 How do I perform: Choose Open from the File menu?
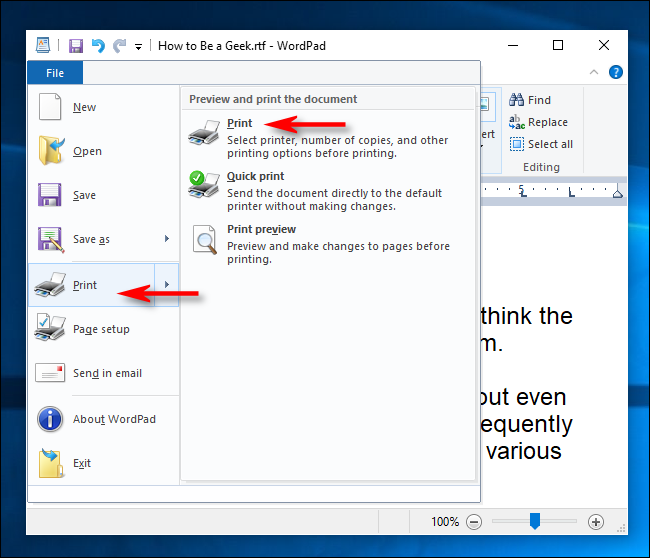point(87,152)
